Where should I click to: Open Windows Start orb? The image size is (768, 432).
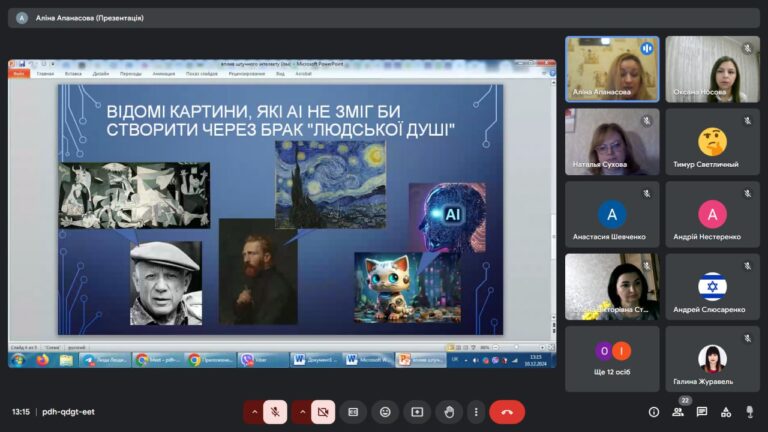[19, 360]
